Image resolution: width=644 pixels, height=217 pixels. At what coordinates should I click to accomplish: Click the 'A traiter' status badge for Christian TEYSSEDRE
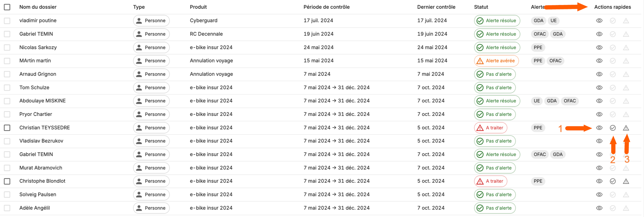(x=491, y=128)
